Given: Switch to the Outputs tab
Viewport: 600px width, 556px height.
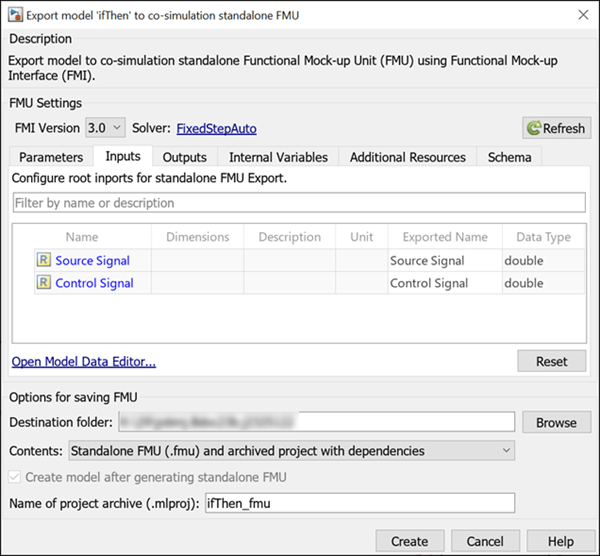Looking at the screenshot, I should [x=184, y=157].
